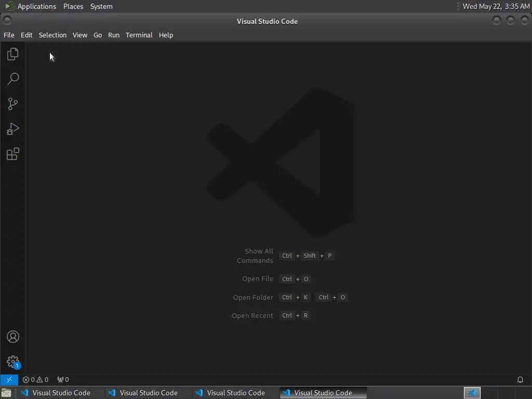Image resolution: width=532 pixels, height=399 pixels.
Task: Open the Help menu
Action: [166, 35]
